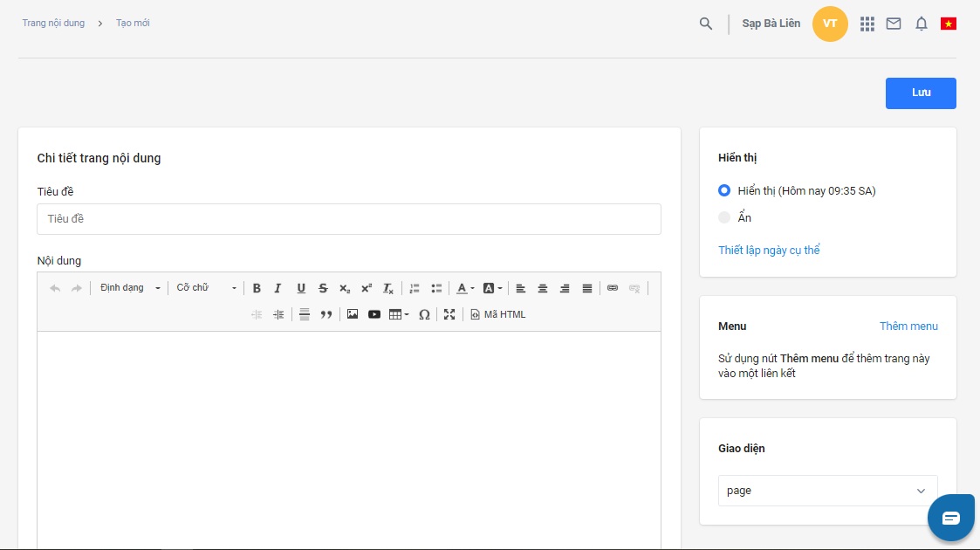Image resolution: width=980 pixels, height=550 pixels.
Task: Select the 'Ẩn' radio option
Action: (x=724, y=217)
